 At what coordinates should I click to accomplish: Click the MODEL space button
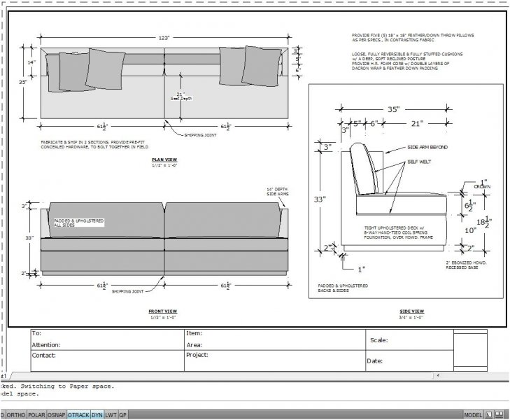tap(473, 415)
